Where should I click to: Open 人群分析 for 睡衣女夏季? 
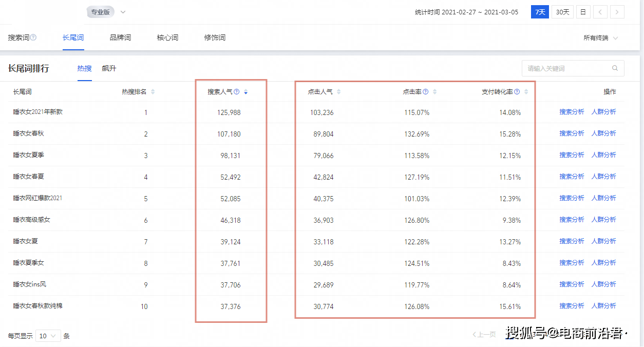pos(604,155)
